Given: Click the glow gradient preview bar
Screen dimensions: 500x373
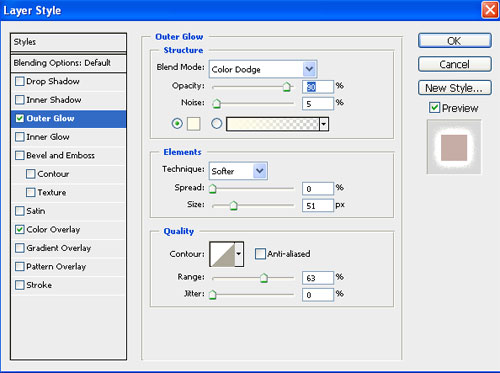Looking at the screenshot, I should pos(273,124).
